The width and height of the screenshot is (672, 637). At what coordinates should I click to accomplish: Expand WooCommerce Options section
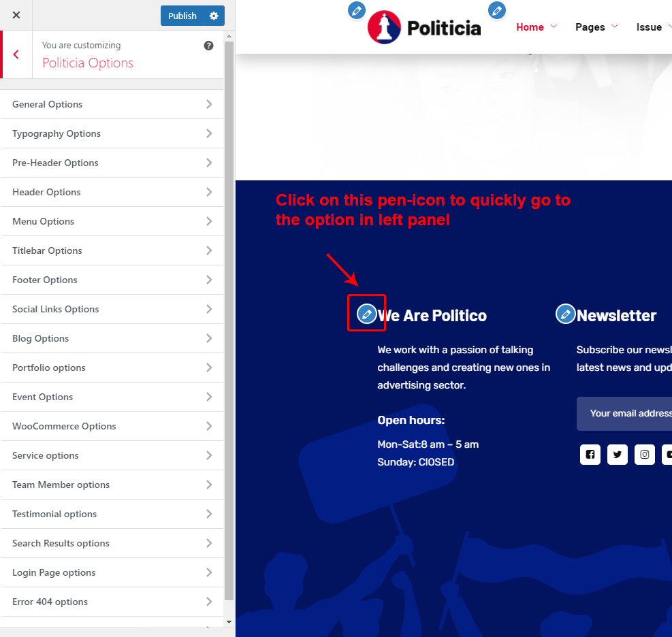112,426
